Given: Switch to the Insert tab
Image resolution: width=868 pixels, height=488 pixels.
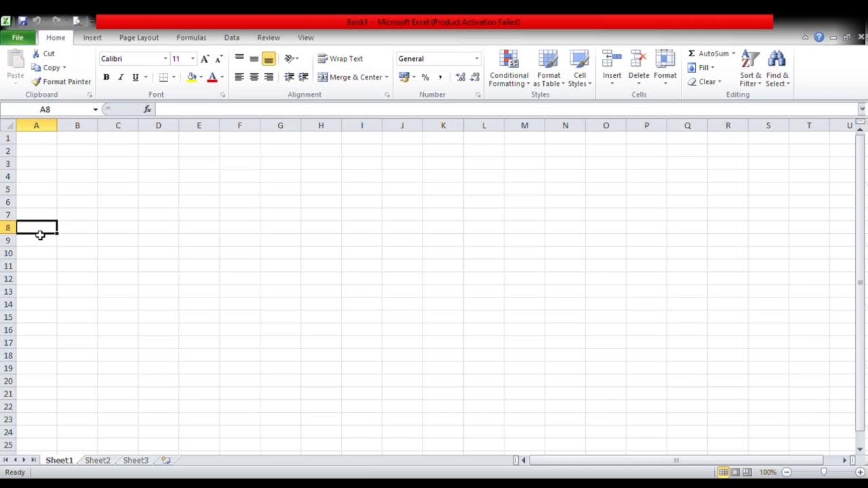Looking at the screenshot, I should [92, 38].
